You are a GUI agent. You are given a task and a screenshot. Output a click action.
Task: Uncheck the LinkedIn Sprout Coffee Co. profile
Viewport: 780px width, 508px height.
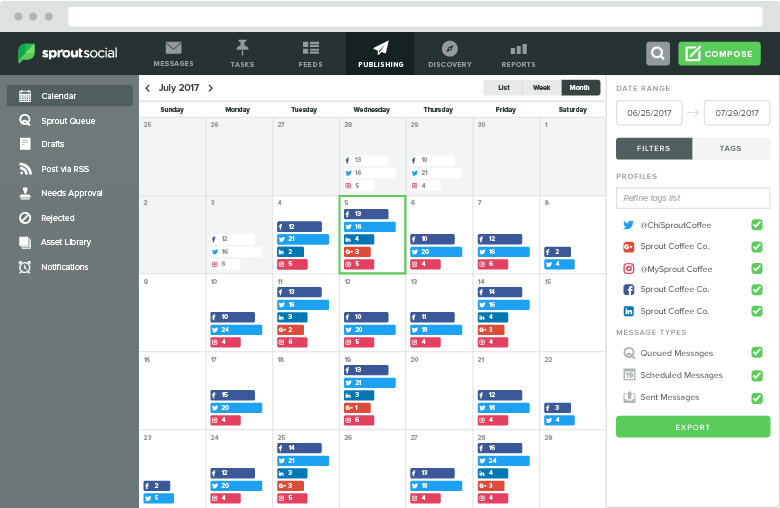pos(757,311)
